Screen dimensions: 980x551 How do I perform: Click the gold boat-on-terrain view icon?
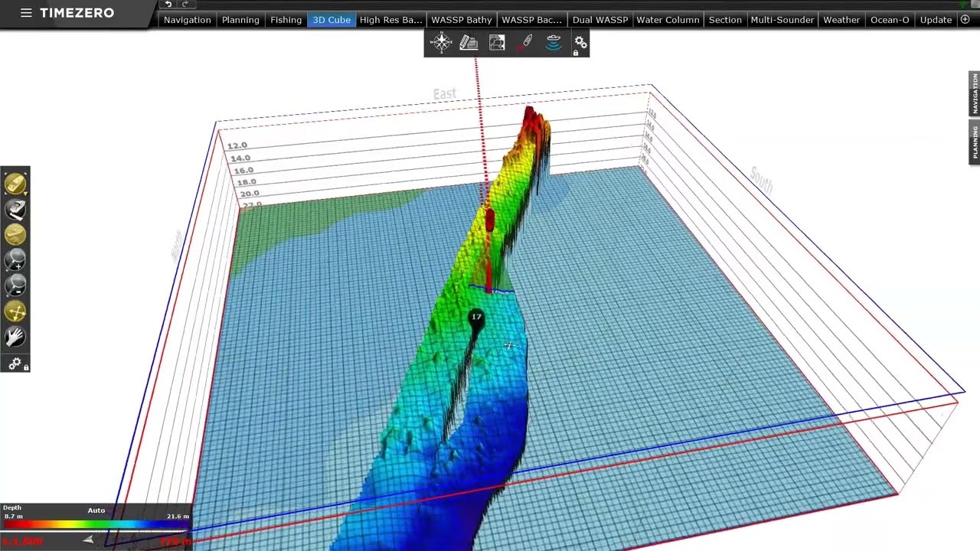15,234
